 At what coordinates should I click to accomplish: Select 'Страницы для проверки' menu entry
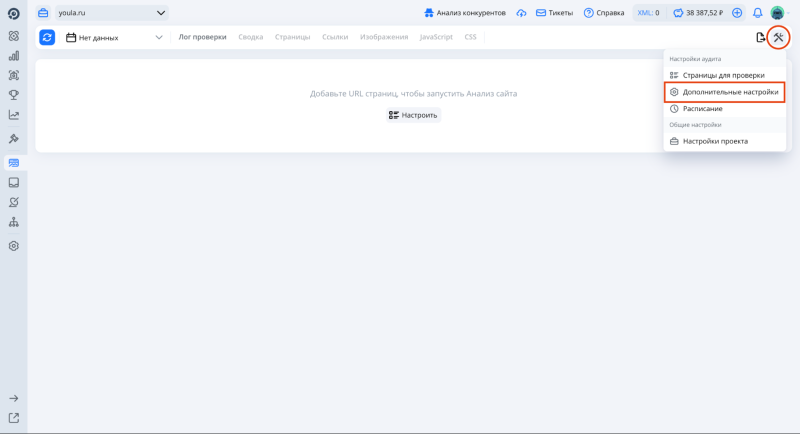722,75
